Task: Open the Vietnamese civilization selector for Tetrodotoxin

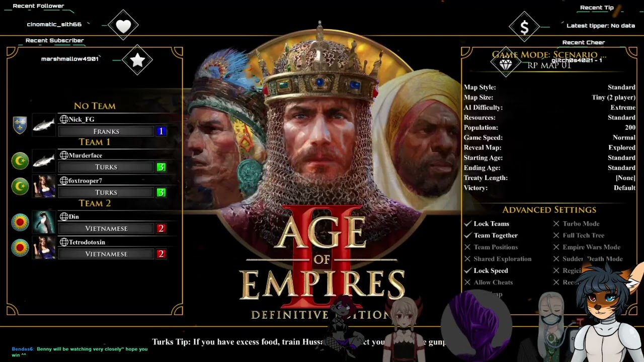Action: coord(106,254)
